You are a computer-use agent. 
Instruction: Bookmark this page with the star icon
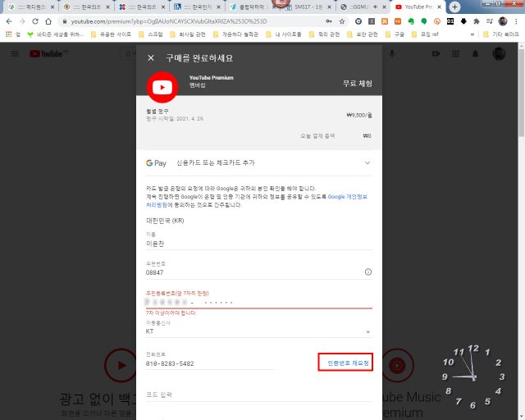[342, 21]
